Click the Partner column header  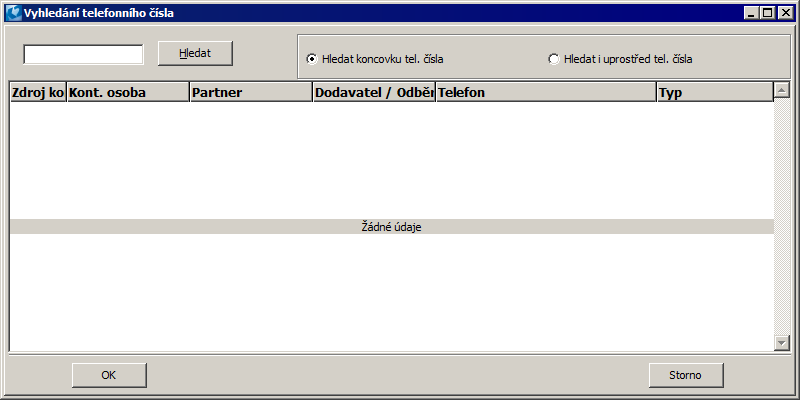click(x=251, y=92)
